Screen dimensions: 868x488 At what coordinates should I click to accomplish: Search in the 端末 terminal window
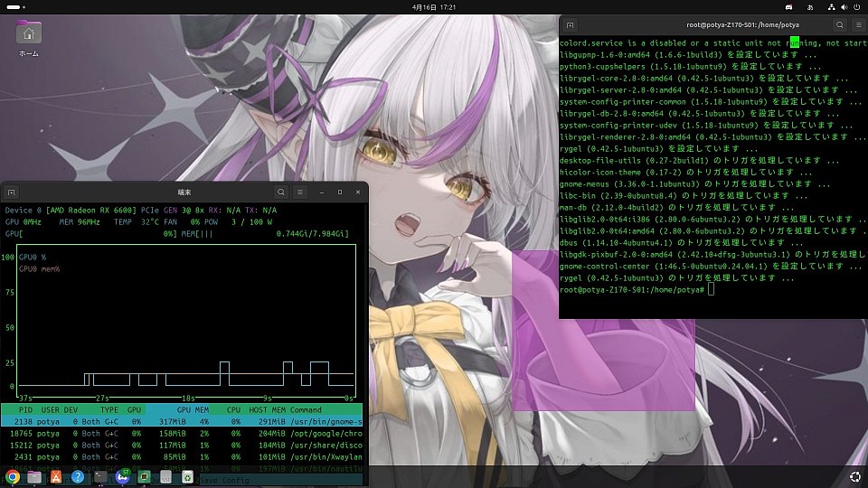(280, 192)
